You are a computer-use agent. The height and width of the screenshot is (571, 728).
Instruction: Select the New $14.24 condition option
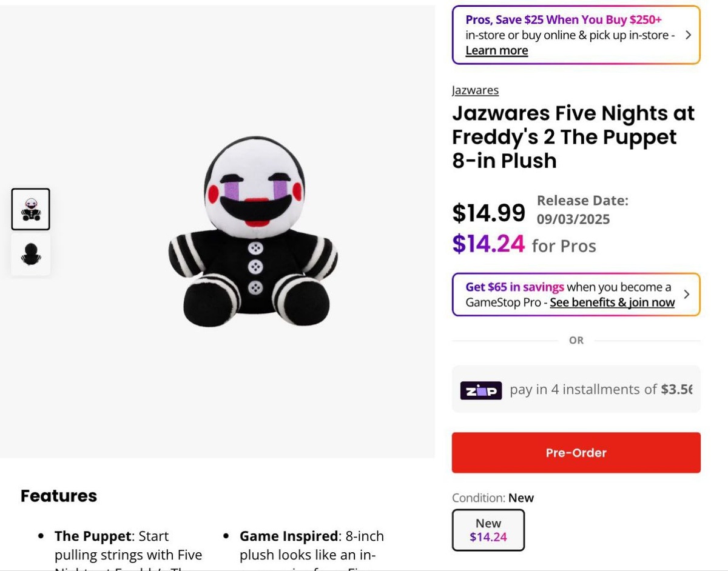coord(488,530)
